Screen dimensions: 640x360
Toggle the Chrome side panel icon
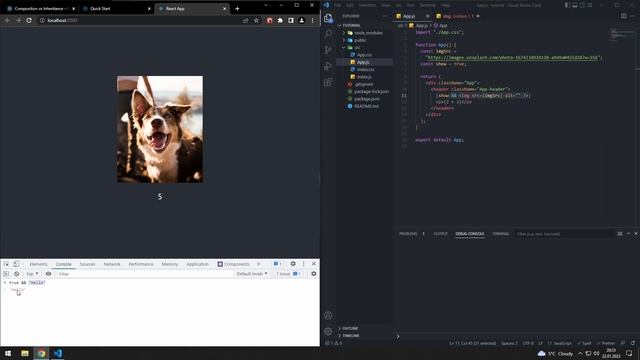(x=291, y=20)
